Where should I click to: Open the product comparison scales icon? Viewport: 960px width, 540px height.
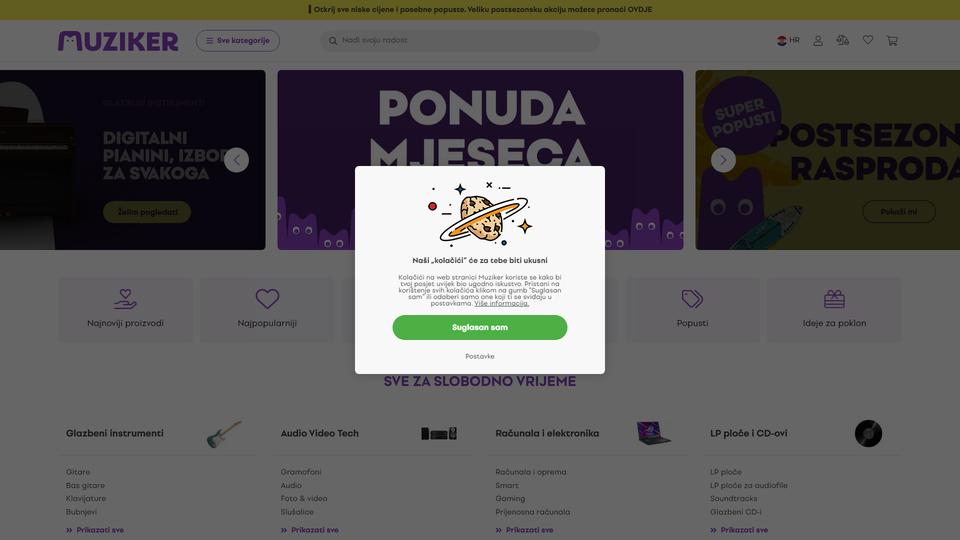(842, 40)
